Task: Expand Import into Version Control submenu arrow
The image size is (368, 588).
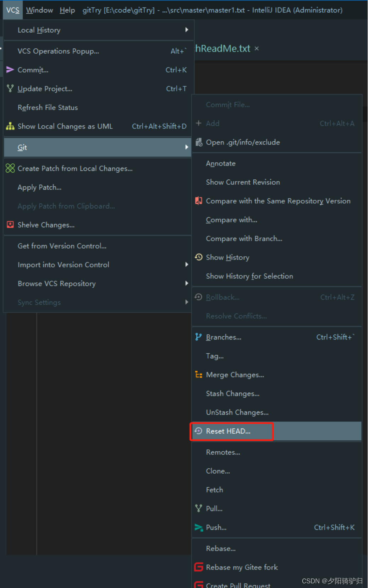Action: (x=187, y=265)
